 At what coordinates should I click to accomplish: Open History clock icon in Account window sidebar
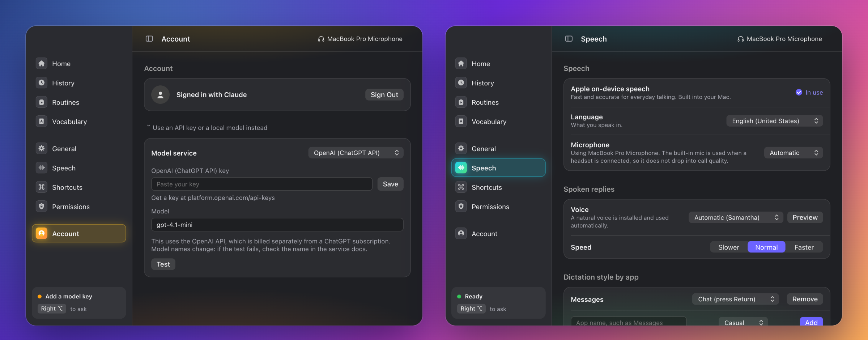point(42,83)
